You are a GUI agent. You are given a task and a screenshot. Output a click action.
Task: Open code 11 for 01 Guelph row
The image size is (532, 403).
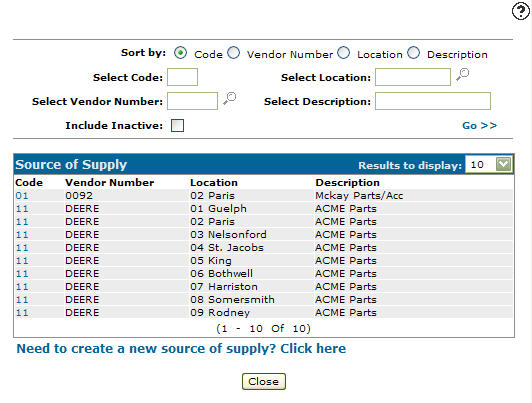point(22,209)
